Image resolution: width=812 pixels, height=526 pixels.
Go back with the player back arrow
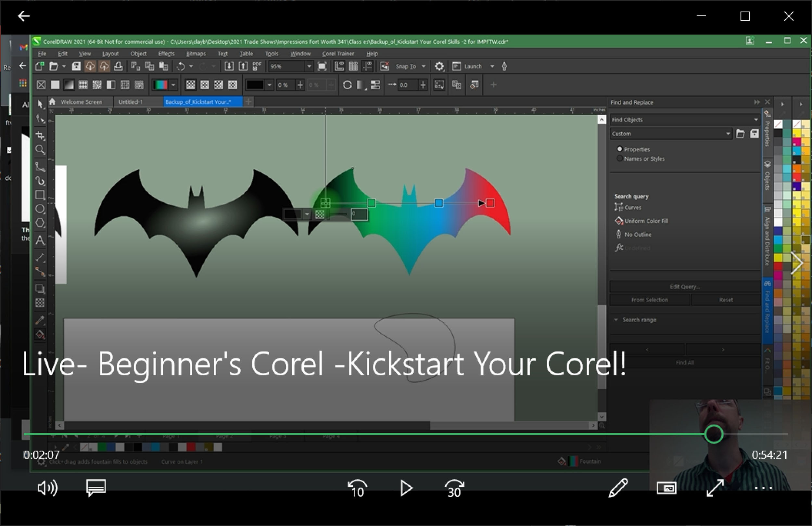[23, 16]
